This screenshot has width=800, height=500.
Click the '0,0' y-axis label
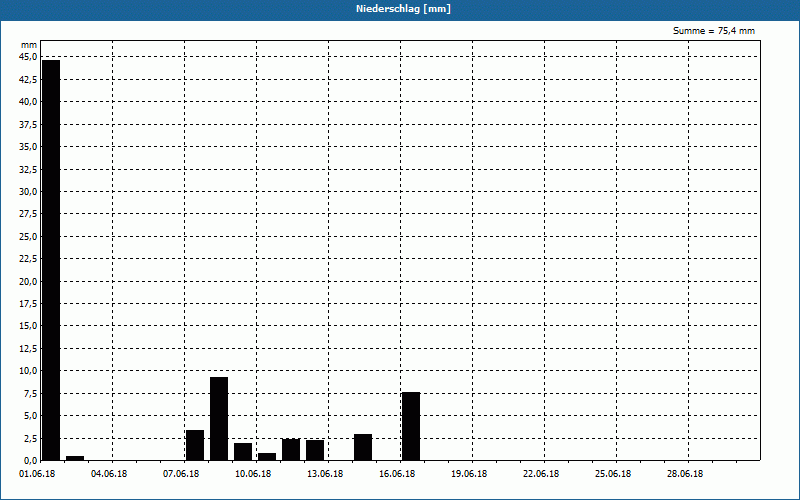tap(30, 460)
